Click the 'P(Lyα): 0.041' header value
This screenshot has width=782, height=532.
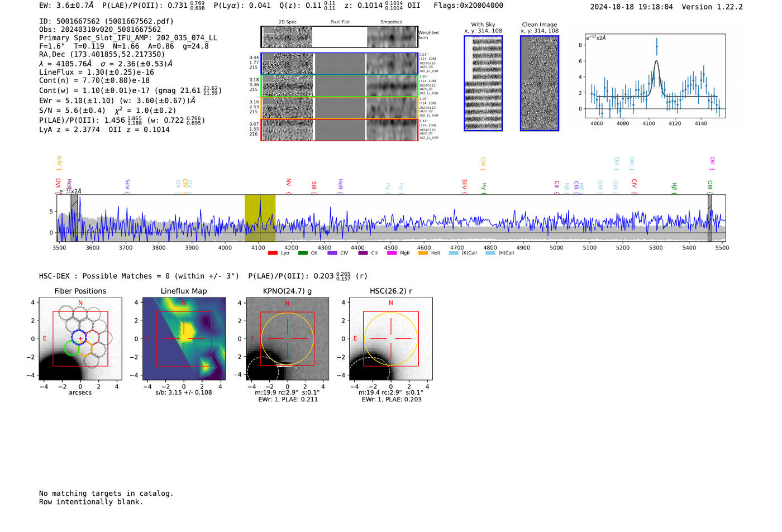point(242,6)
